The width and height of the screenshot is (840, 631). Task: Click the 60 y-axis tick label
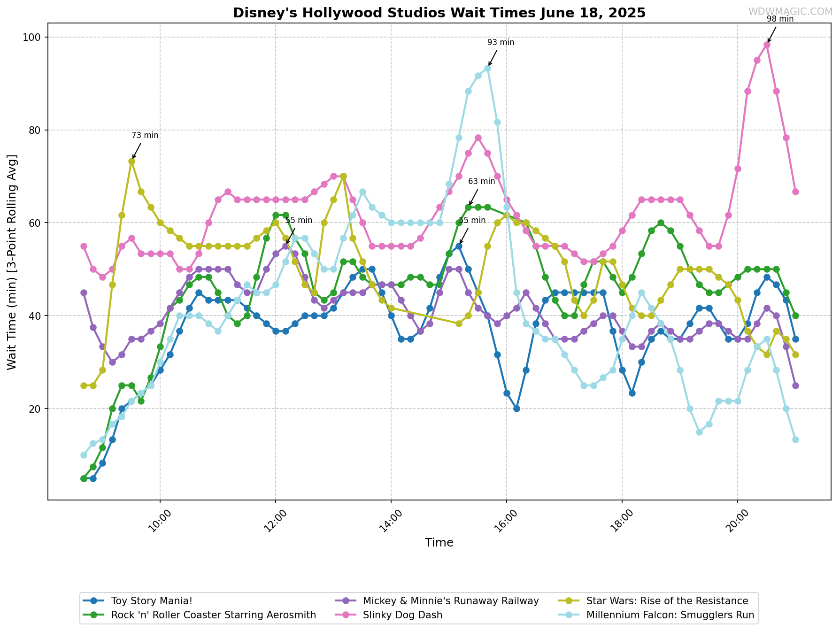tap(36, 223)
